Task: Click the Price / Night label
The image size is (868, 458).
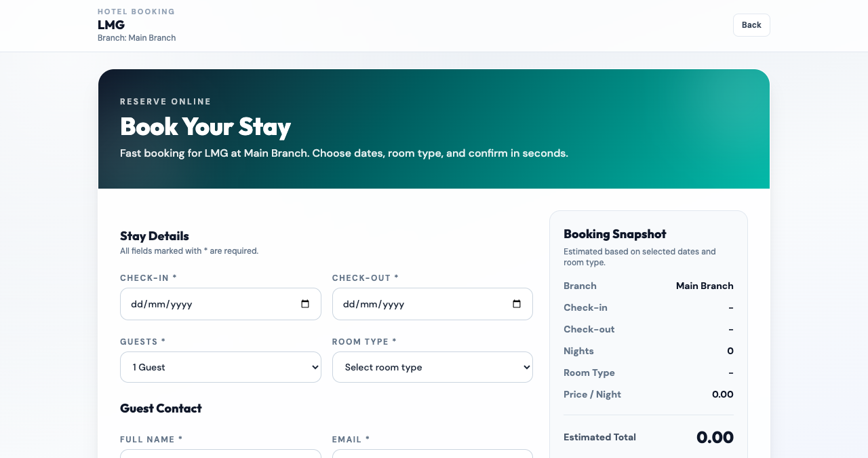Action: (592, 394)
